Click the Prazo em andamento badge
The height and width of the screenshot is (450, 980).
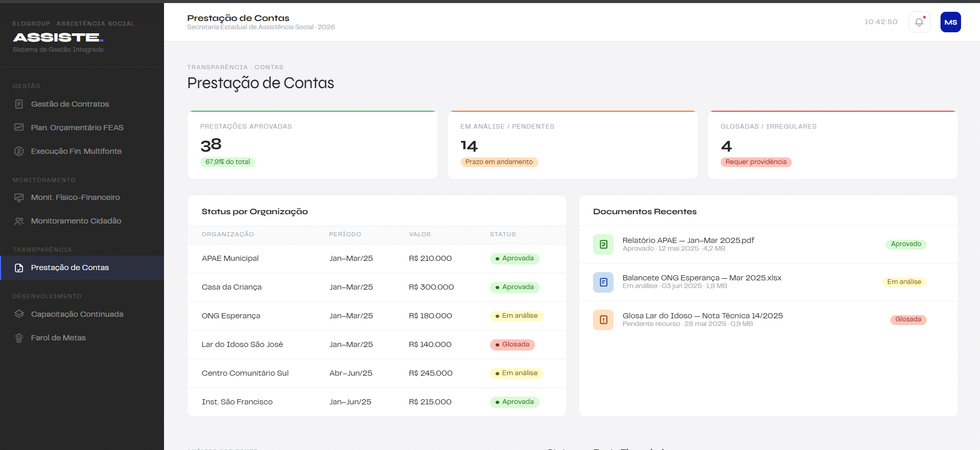499,162
